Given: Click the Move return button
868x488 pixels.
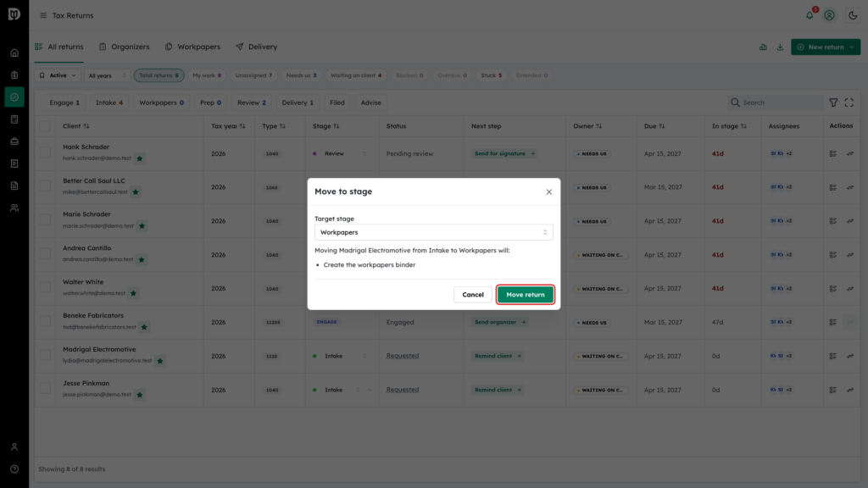Looking at the screenshot, I should [525, 294].
